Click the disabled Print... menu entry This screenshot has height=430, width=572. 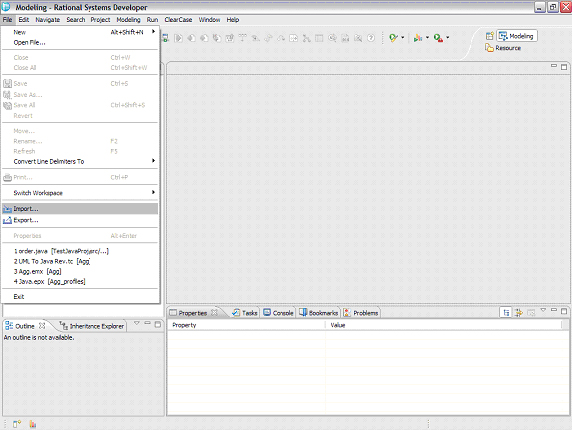(x=80, y=177)
